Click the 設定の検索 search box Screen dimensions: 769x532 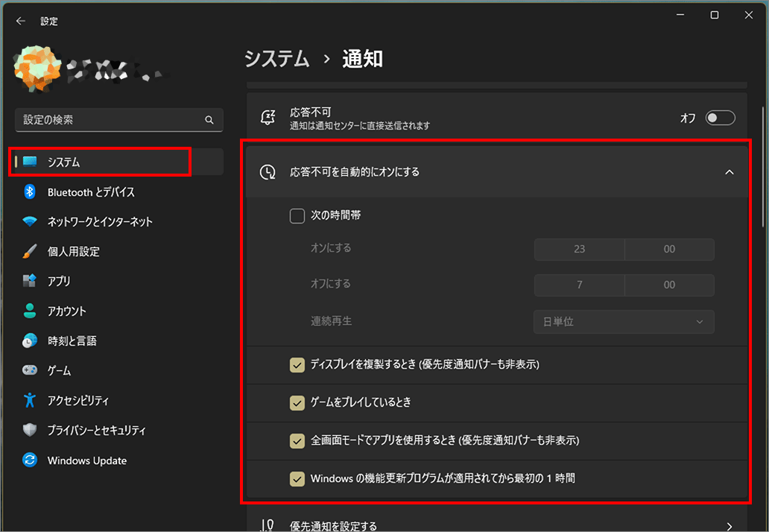pyautogui.click(x=119, y=120)
